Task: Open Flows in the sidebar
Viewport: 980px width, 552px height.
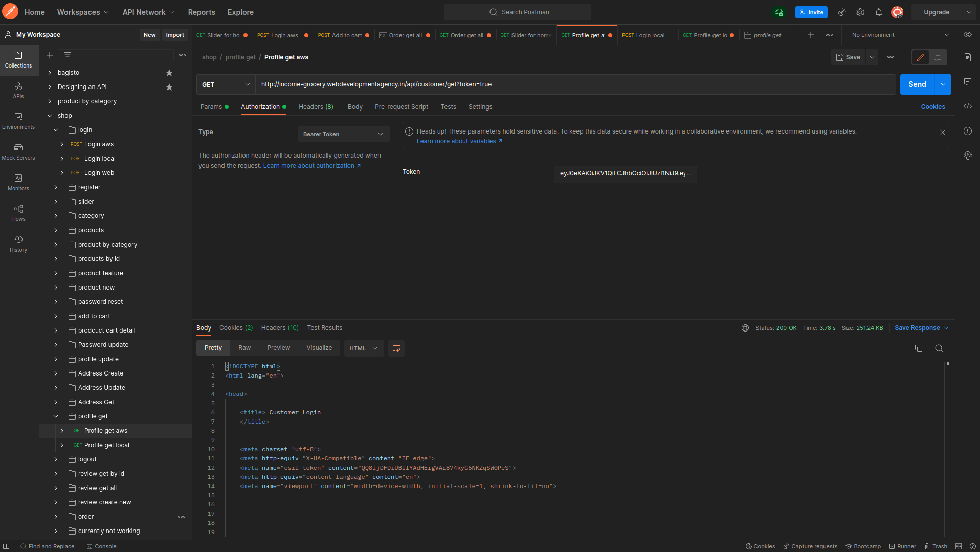Action: pos(18,213)
